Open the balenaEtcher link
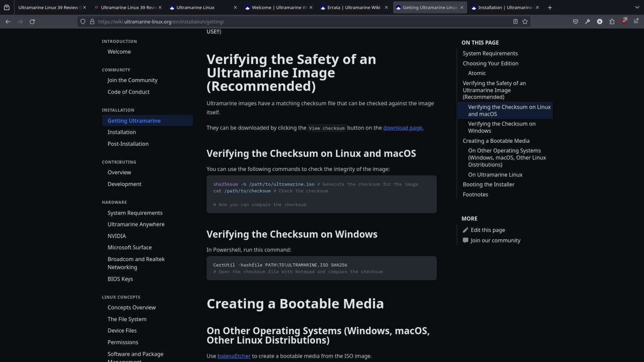 (x=234, y=356)
